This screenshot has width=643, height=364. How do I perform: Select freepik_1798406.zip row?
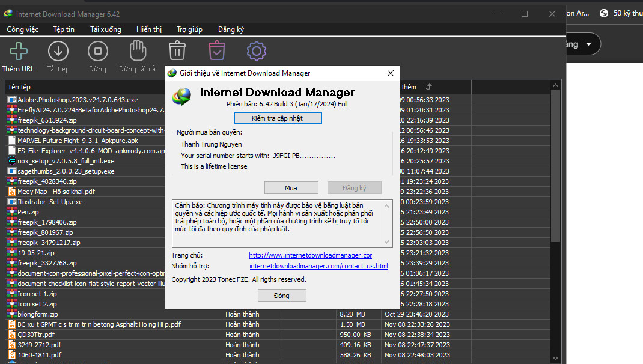pyautogui.click(x=47, y=222)
